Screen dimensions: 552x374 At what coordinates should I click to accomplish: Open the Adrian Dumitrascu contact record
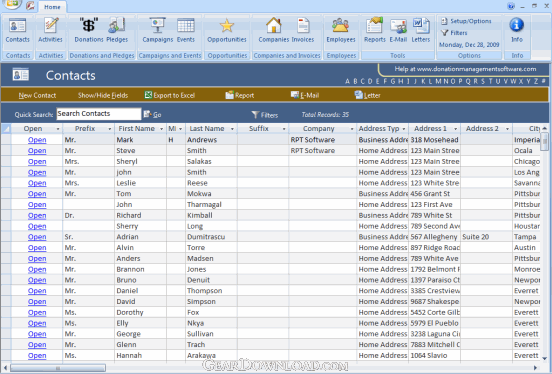pos(37,237)
